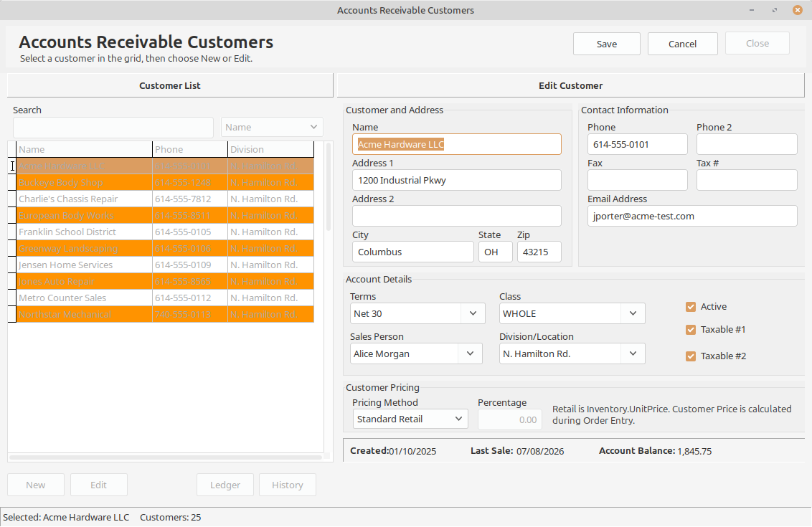Screen dimensions: 812x527
Task: Open the customer Ledger
Action: [x=225, y=485]
